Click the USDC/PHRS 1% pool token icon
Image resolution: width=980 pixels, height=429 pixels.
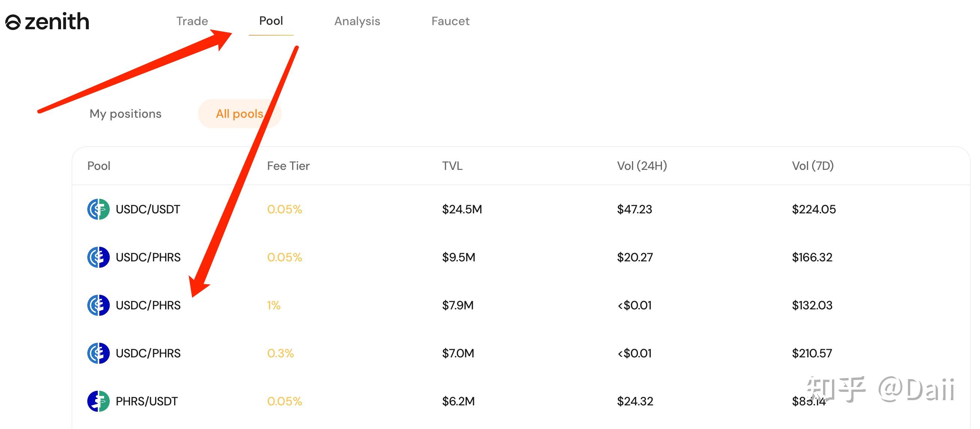[99, 305]
